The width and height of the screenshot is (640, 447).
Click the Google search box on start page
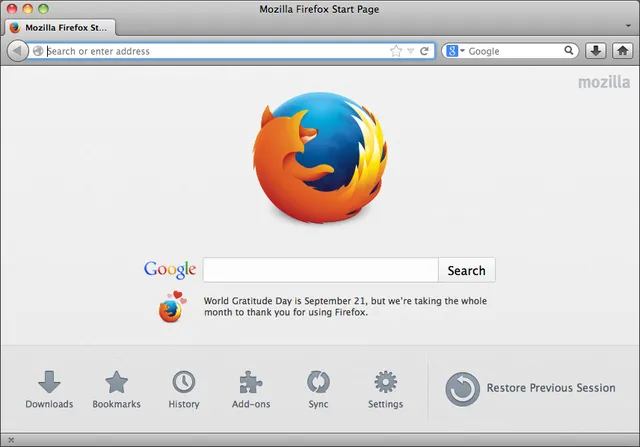pyautogui.click(x=321, y=270)
